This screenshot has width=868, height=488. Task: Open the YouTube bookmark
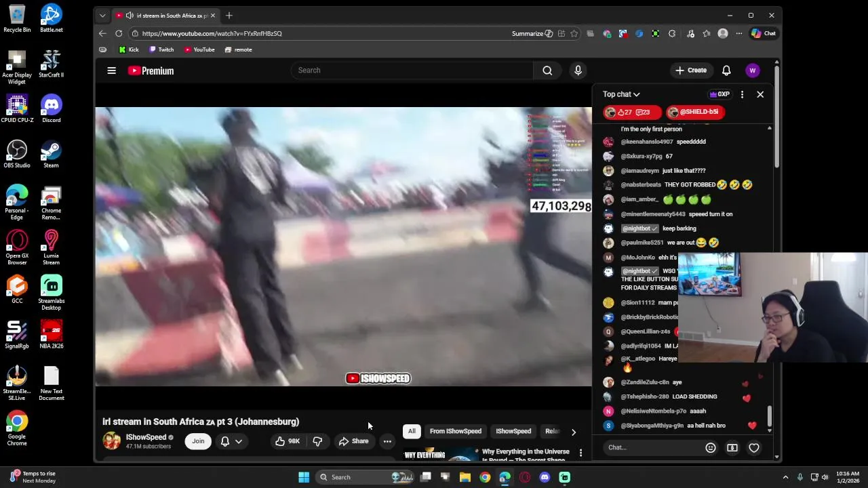pyautogui.click(x=199, y=49)
